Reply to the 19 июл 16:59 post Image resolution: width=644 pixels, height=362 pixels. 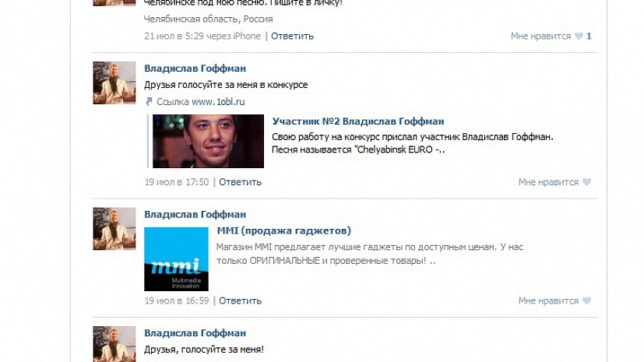pos(240,300)
